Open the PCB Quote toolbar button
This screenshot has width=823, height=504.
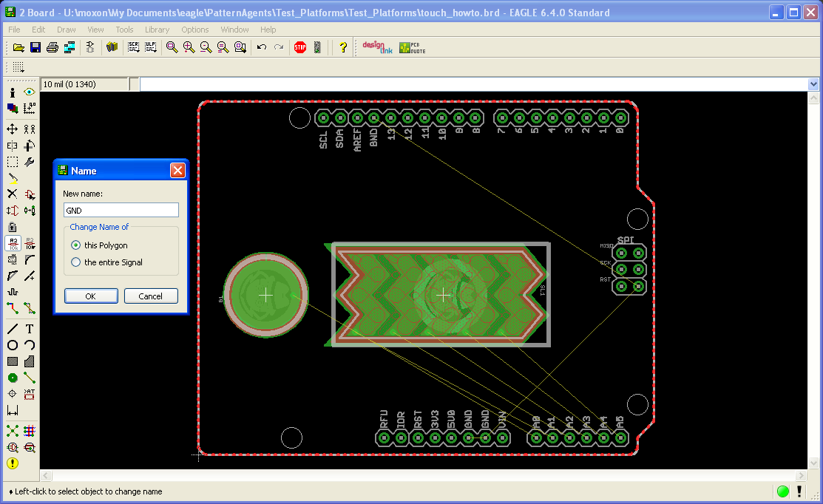pyautogui.click(x=413, y=48)
